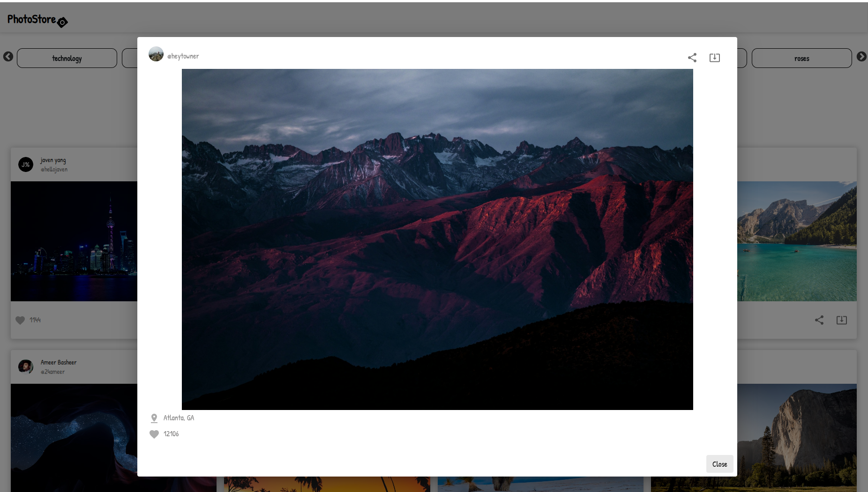Image resolution: width=868 pixels, height=492 pixels.
Task: Like the javen yang photo with 1144 likes
Action: 20,320
